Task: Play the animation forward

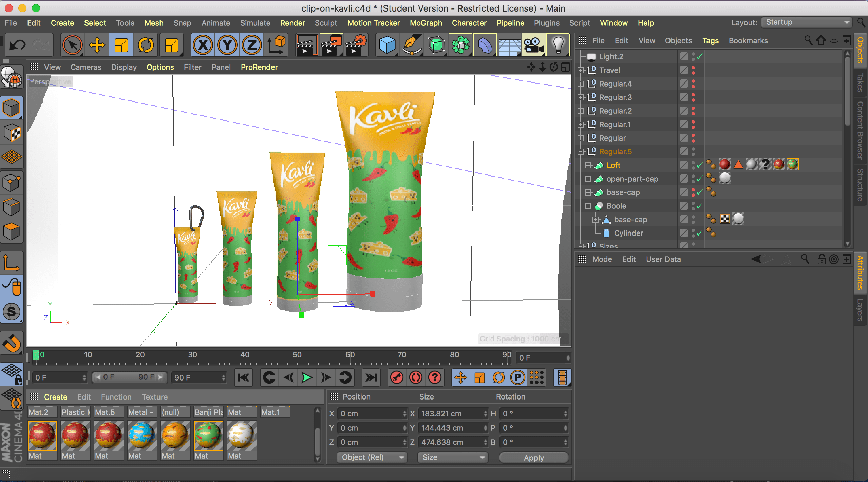Action: click(307, 377)
